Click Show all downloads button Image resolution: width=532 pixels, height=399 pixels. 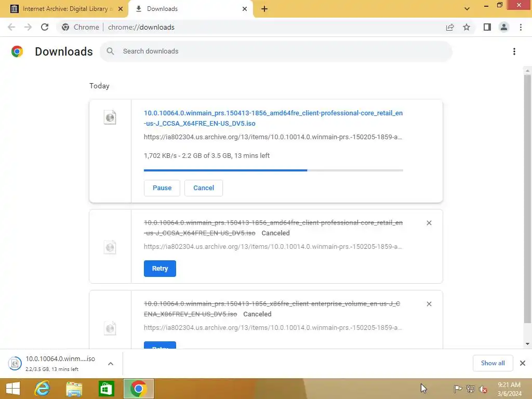493,363
